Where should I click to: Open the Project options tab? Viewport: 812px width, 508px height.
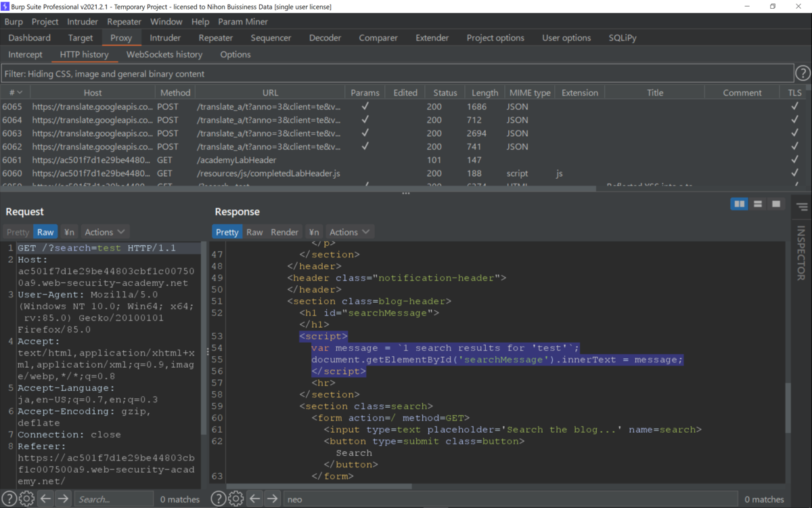[495, 38]
